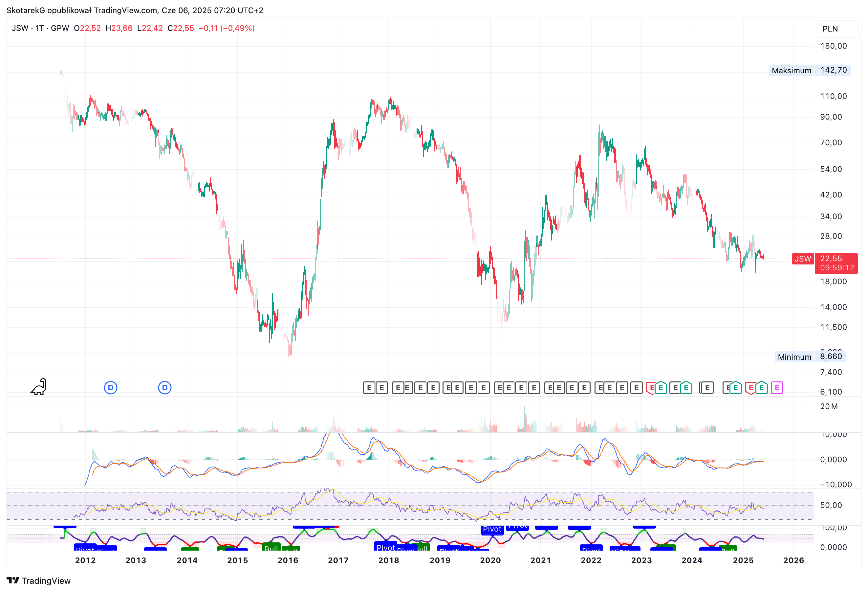Click the JSW · 1T · GPW symbol legend
The height and width of the screenshot is (592, 868).
(x=40, y=28)
